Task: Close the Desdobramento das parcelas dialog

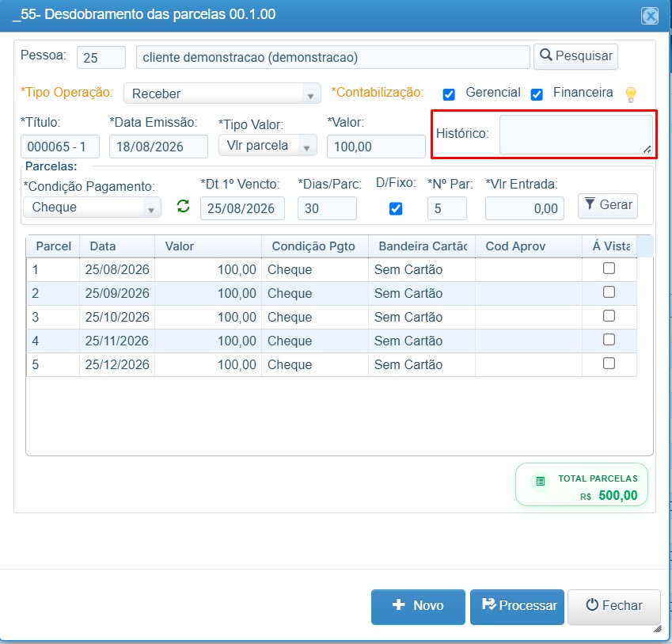Action: tap(650, 17)
